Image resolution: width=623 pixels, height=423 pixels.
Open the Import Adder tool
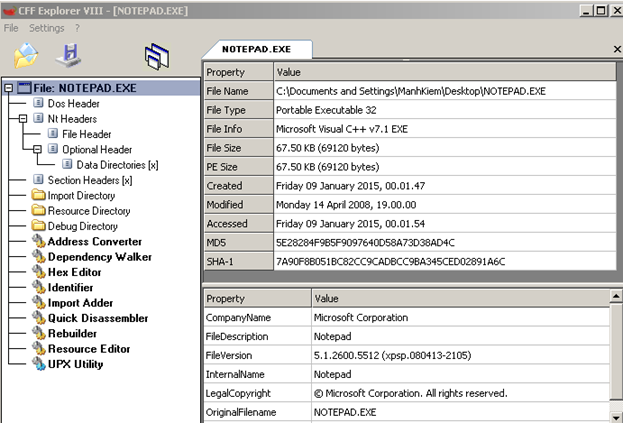(80, 303)
